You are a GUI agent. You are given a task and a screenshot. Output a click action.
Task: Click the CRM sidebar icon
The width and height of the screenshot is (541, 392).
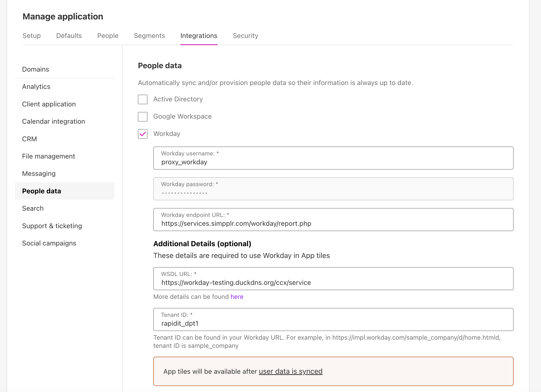[29, 139]
